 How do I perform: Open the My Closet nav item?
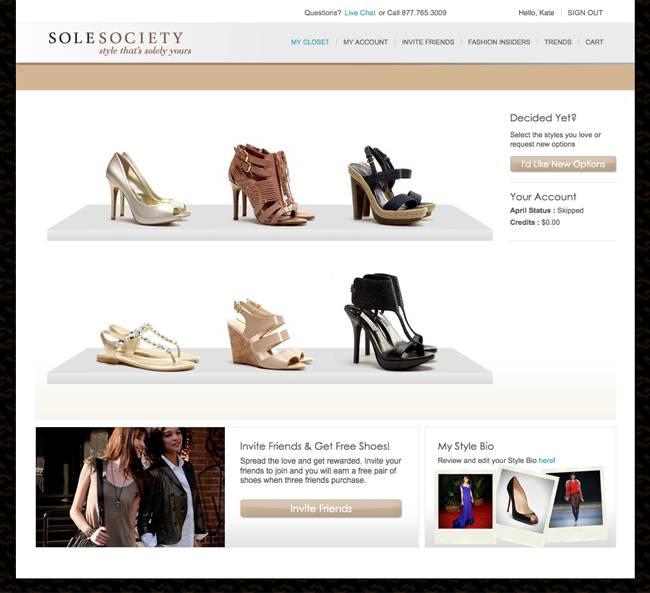(x=310, y=42)
